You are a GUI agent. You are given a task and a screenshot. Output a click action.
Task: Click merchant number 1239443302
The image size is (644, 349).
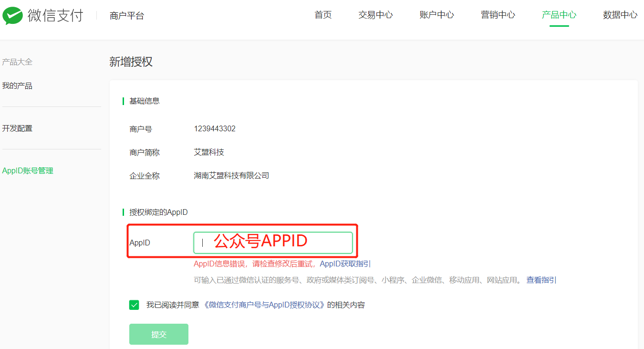[x=215, y=129]
